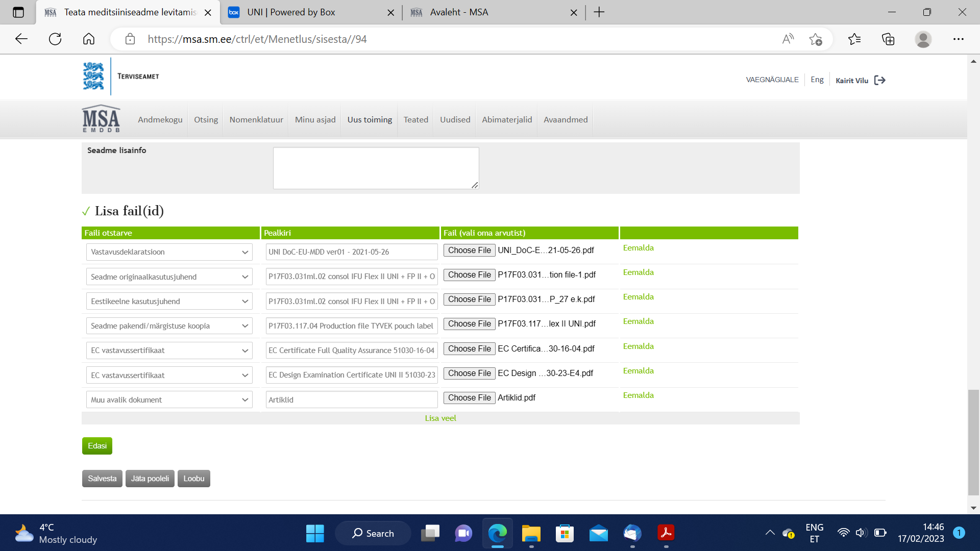Click the Read aloud icon in the address bar
The height and width of the screenshot is (551, 980).
[788, 39]
